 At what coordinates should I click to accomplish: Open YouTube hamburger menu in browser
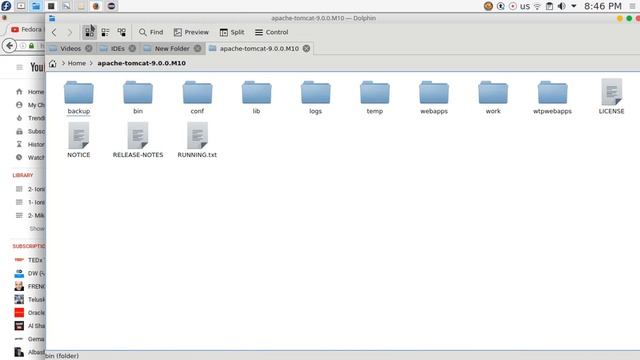(x=19, y=67)
